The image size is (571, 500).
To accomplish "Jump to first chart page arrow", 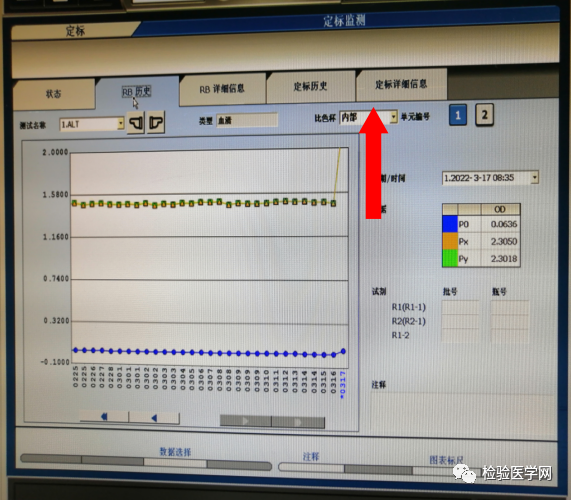I will click(x=104, y=417).
